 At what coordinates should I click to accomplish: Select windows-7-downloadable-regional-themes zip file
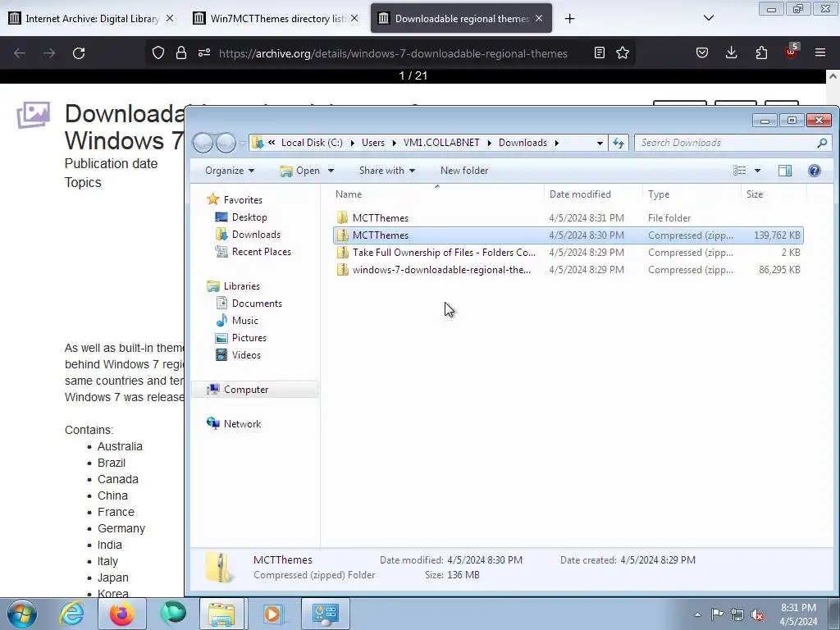pyautogui.click(x=568, y=269)
